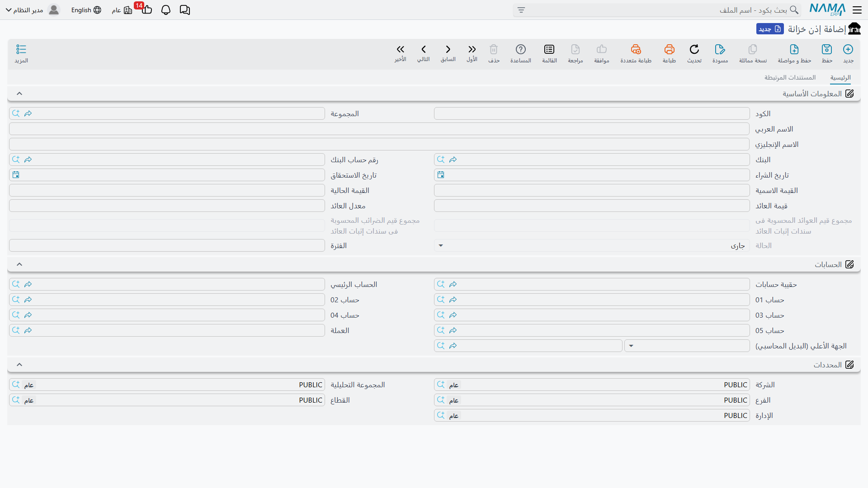868x488 pixels.
Task: Click the مسودة (Draft) toolbar icon
Action: (x=720, y=49)
